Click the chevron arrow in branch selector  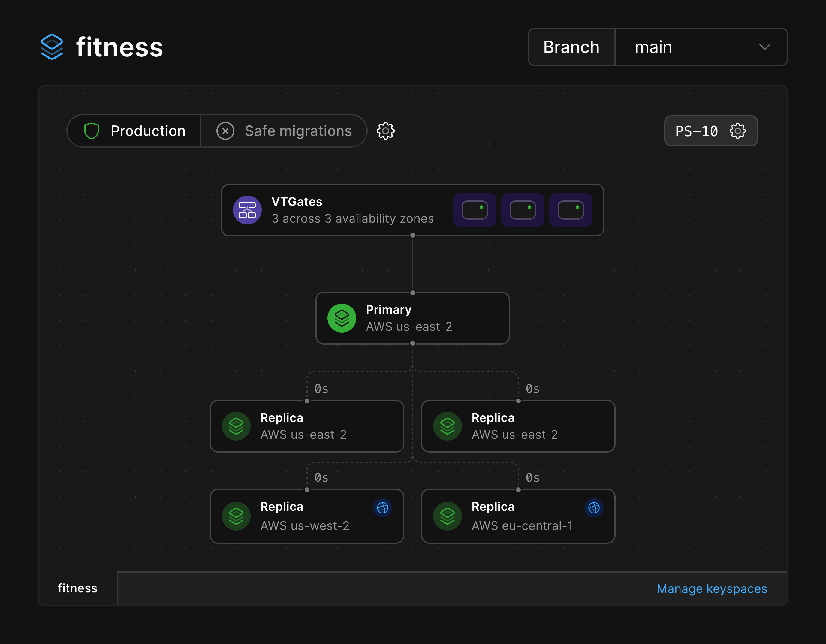click(764, 47)
